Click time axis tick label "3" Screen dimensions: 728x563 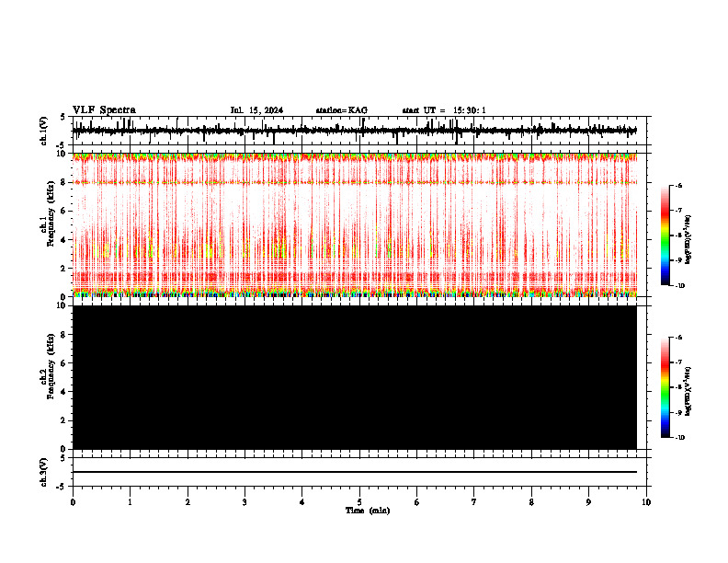[245, 502]
